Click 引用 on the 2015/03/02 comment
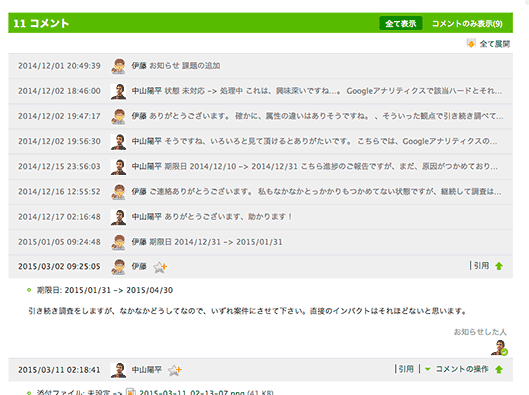 coord(481,266)
